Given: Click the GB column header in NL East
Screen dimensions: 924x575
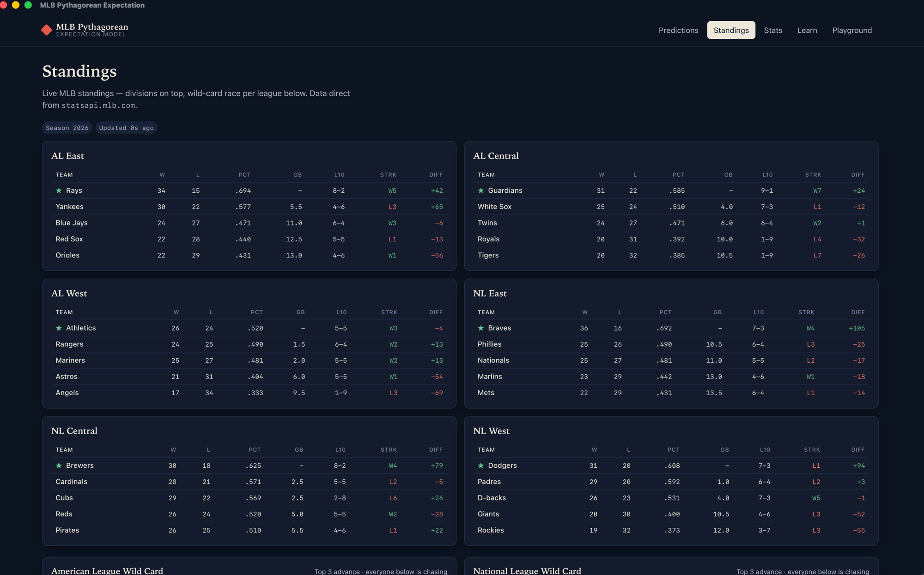Looking at the screenshot, I should [717, 312].
